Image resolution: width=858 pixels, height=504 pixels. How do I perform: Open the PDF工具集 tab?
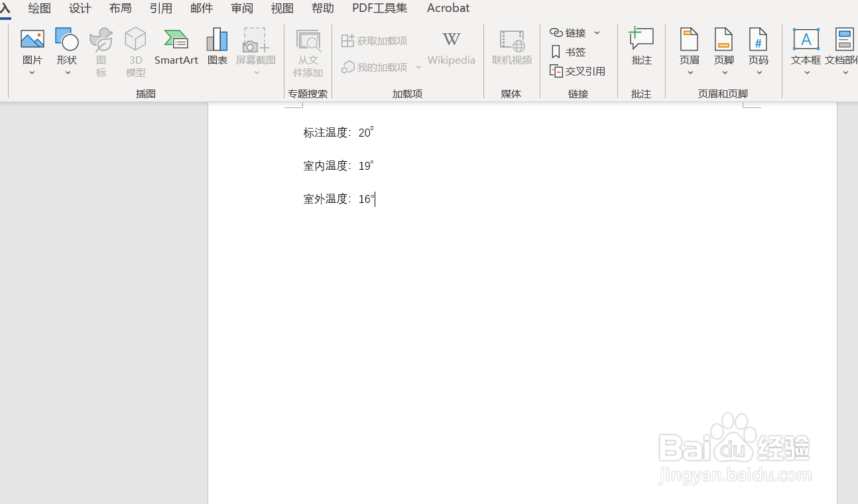click(x=380, y=8)
